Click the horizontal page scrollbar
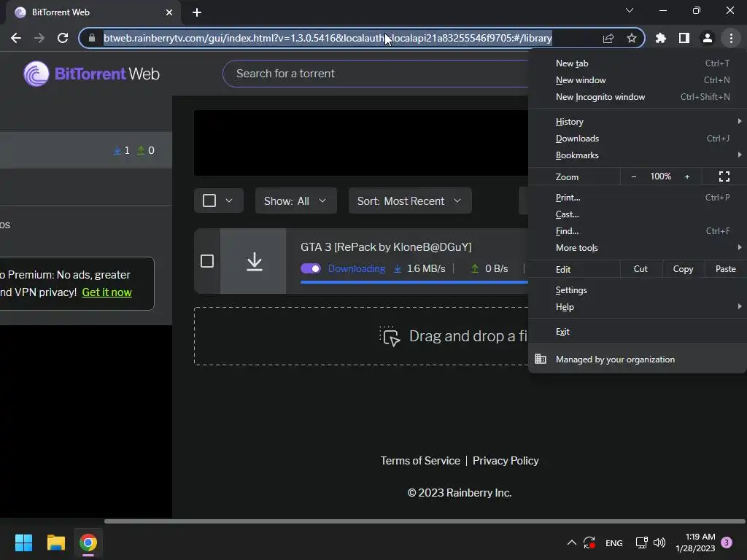Image resolution: width=747 pixels, height=560 pixels. click(x=425, y=521)
